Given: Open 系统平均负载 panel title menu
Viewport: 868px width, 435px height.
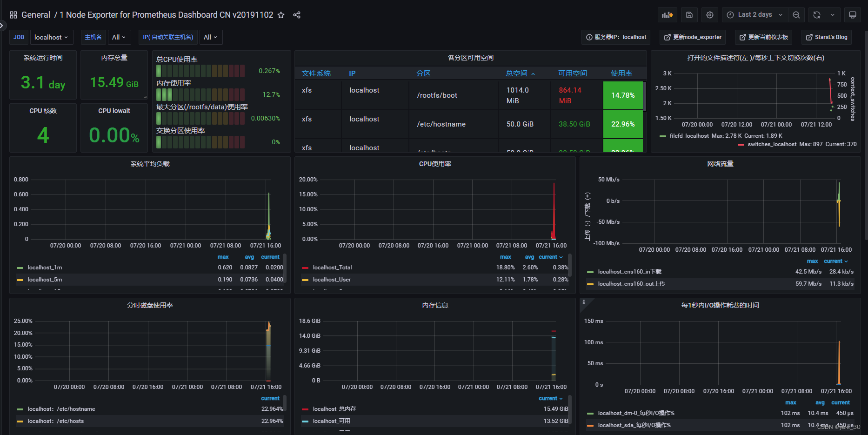Looking at the screenshot, I should click(150, 164).
